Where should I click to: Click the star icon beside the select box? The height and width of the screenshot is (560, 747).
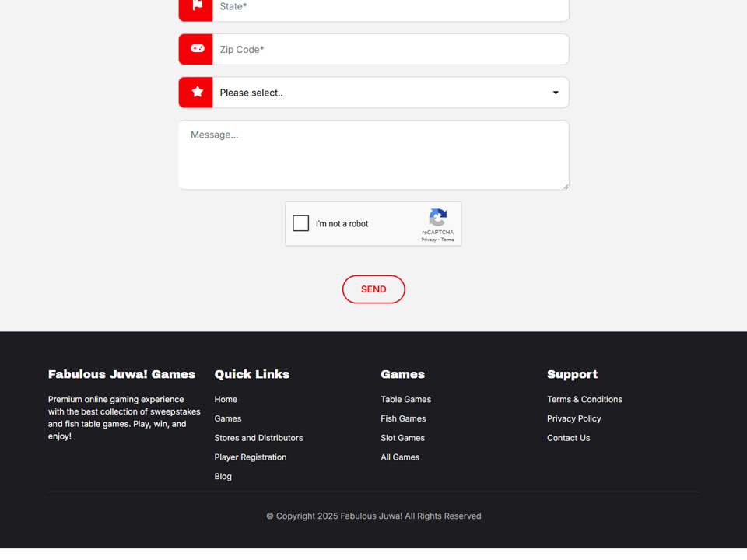(197, 93)
